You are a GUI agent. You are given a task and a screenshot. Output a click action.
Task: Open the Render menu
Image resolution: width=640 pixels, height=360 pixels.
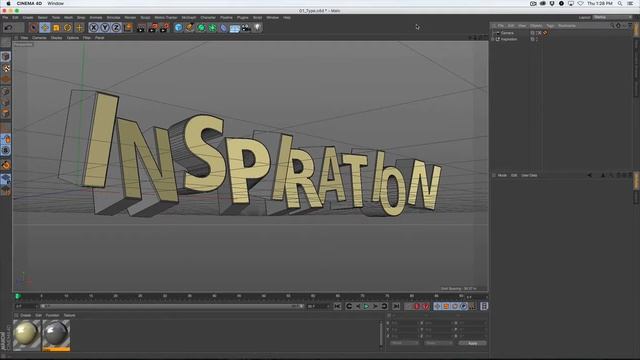pos(130,18)
